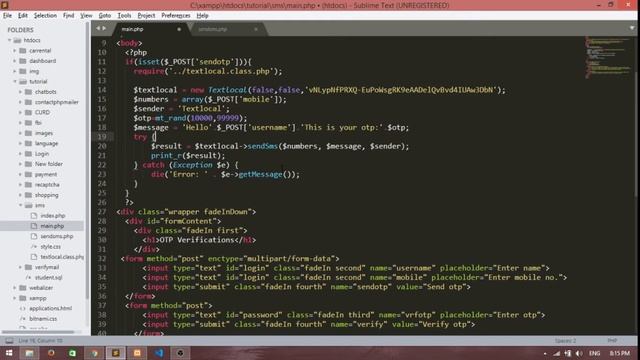The height and width of the screenshot is (360, 640).
Task: Click the sendSms method call text
Action: 262,146
